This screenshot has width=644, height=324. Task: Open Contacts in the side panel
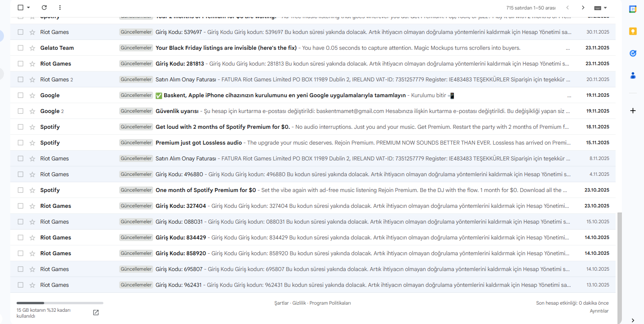click(x=633, y=75)
